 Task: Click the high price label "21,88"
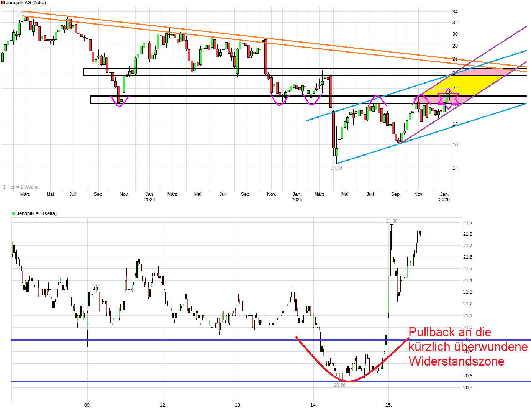coord(392,221)
